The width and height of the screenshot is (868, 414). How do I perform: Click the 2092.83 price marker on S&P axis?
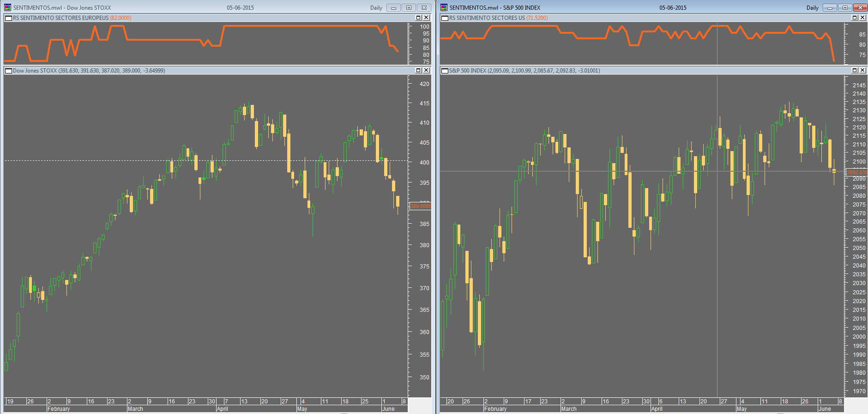click(x=856, y=172)
